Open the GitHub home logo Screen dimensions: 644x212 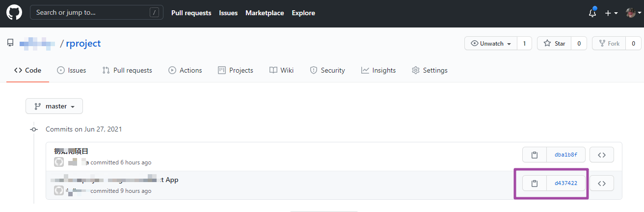pos(14,13)
